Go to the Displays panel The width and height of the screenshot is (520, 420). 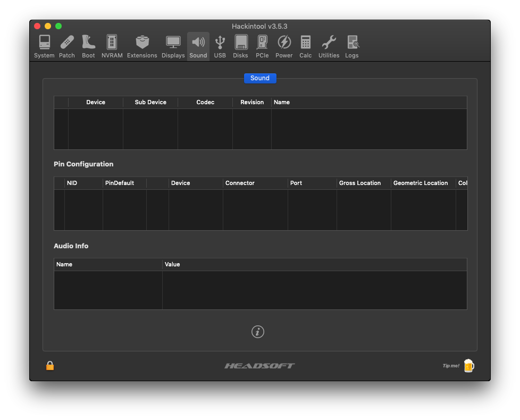[173, 47]
